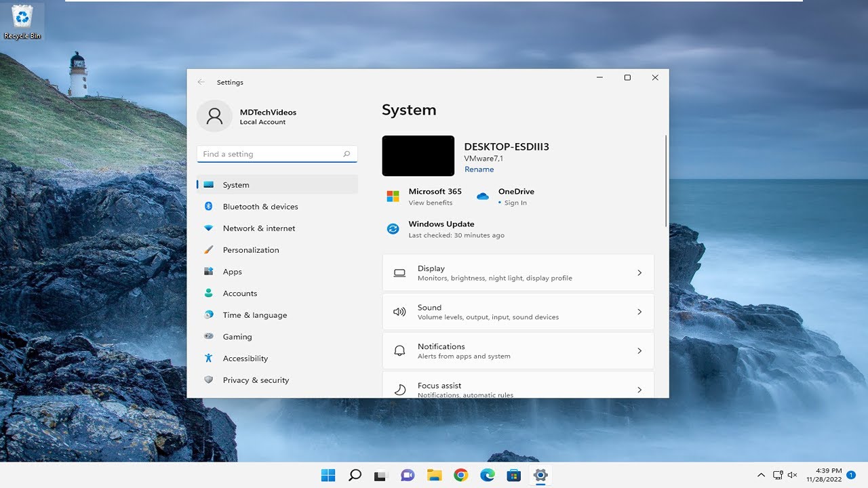Viewport: 868px width, 488px height.
Task: Open Bluetooth & devices settings
Action: pyautogui.click(x=277, y=206)
